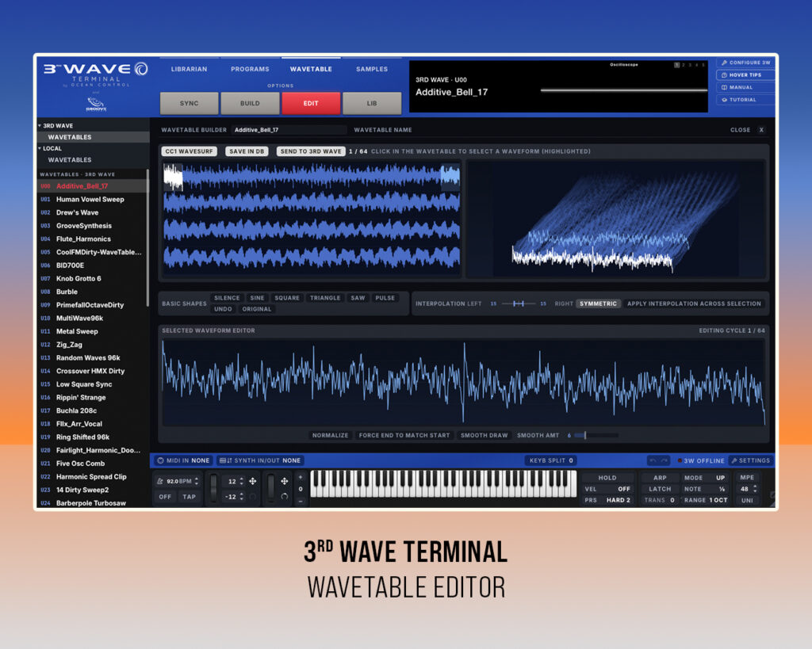The width and height of the screenshot is (812, 649).
Task: Click the circular reset icon below mod crosshair
Action: 285,496
